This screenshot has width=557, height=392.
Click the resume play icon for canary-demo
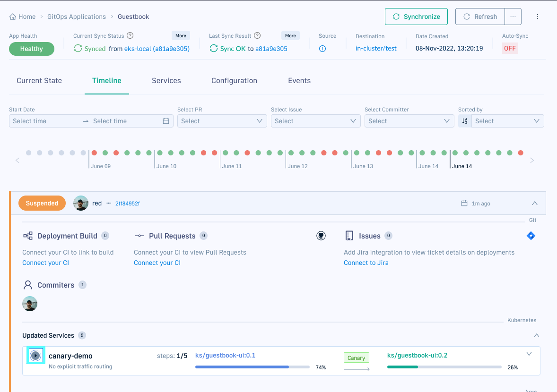[x=35, y=356]
